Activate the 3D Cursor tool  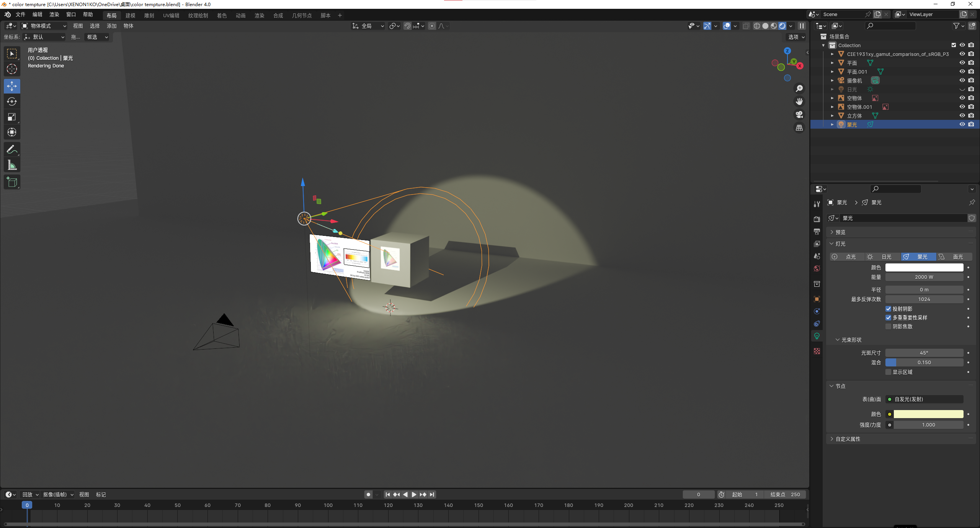[x=12, y=69]
